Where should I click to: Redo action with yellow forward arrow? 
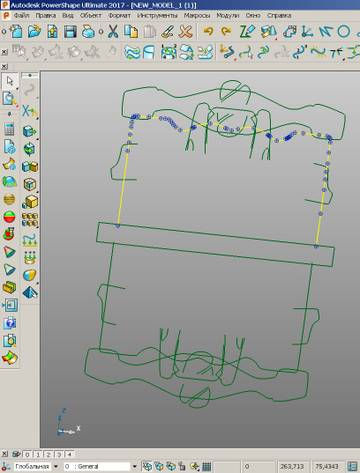coord(226,32)
